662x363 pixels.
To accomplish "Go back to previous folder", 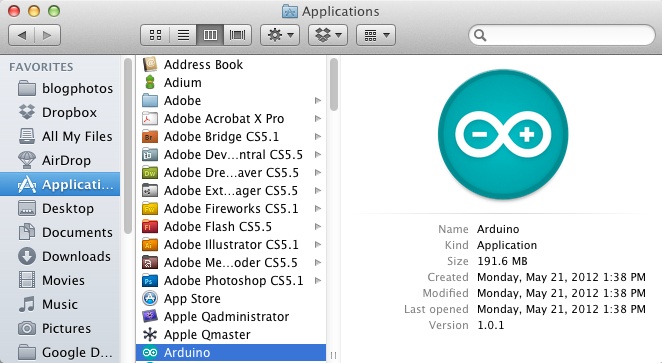I will click(22, 35).
